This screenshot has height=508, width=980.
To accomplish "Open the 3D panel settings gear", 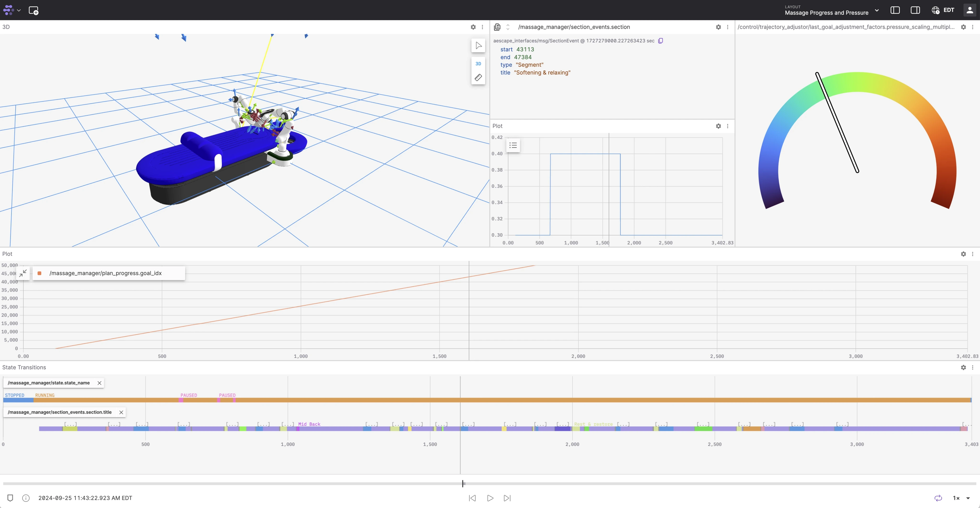I will (473, 27).
